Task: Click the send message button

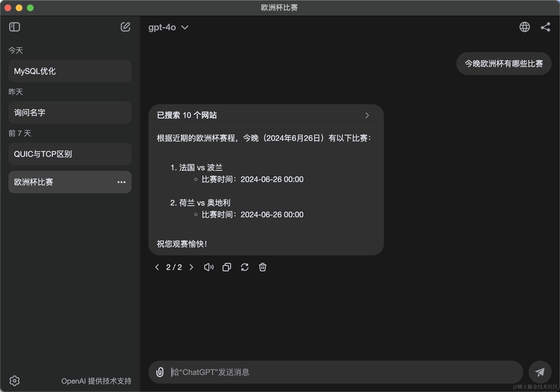Action: 540,372
